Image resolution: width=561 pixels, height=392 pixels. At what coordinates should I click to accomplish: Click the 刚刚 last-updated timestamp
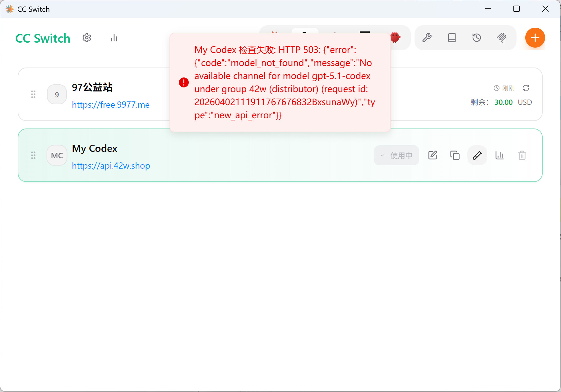coord(508,88)
